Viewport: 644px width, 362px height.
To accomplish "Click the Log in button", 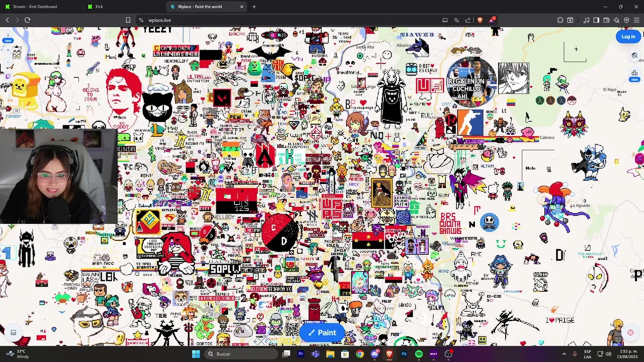I will point(628,36).
